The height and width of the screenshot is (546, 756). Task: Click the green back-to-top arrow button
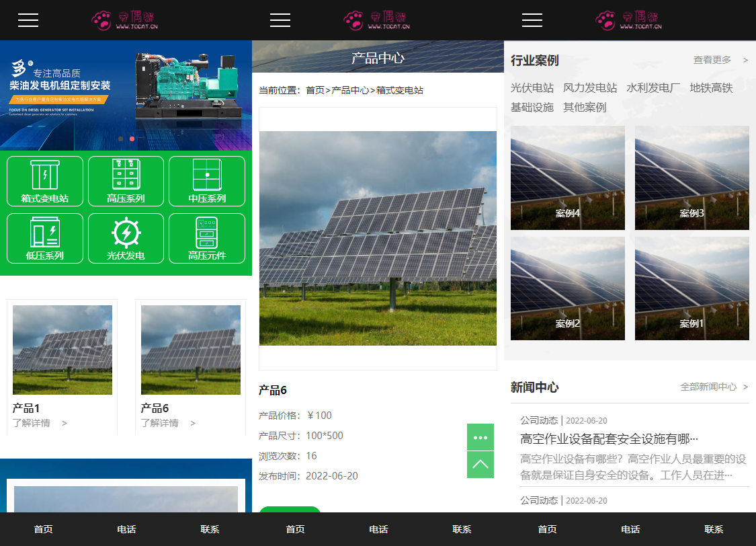pos(480,465)
